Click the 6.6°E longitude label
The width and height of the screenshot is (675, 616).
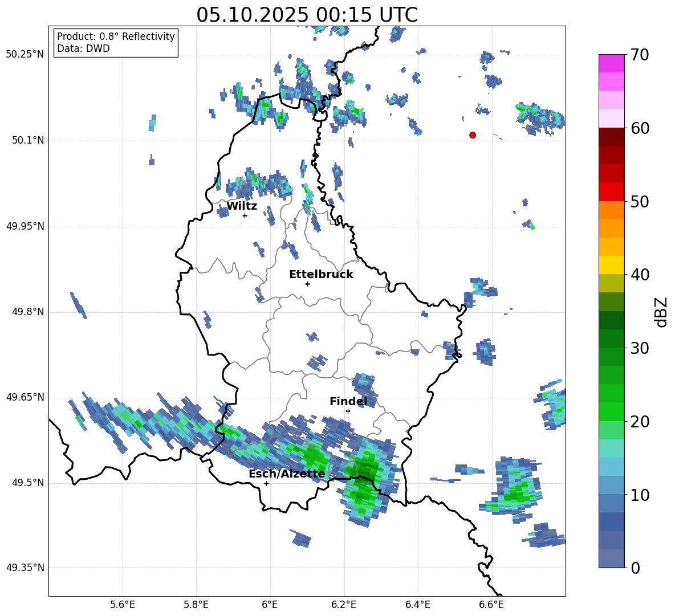[x=491, y=605]
